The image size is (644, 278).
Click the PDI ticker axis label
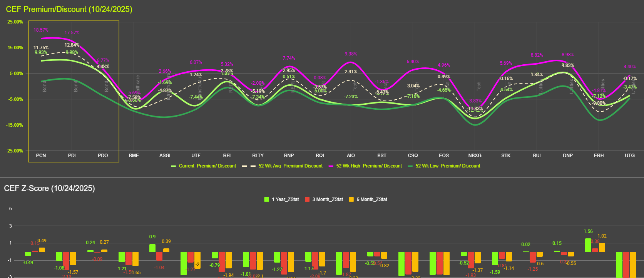[x=72, y=156]
